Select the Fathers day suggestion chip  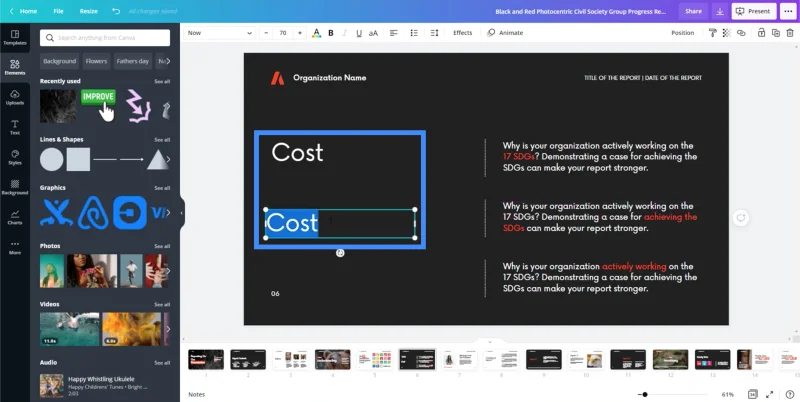click(x=133, y=61)
